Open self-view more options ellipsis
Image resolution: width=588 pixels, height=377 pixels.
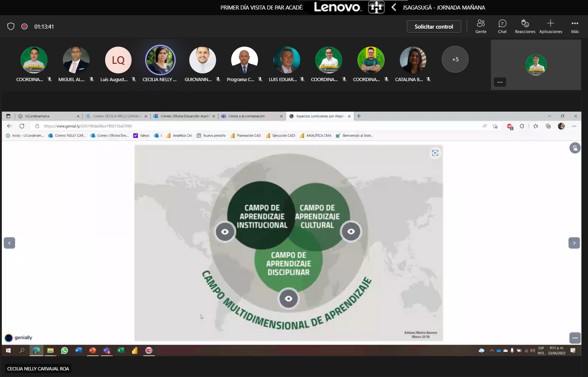pyautogui.click(x=500, y=82)
